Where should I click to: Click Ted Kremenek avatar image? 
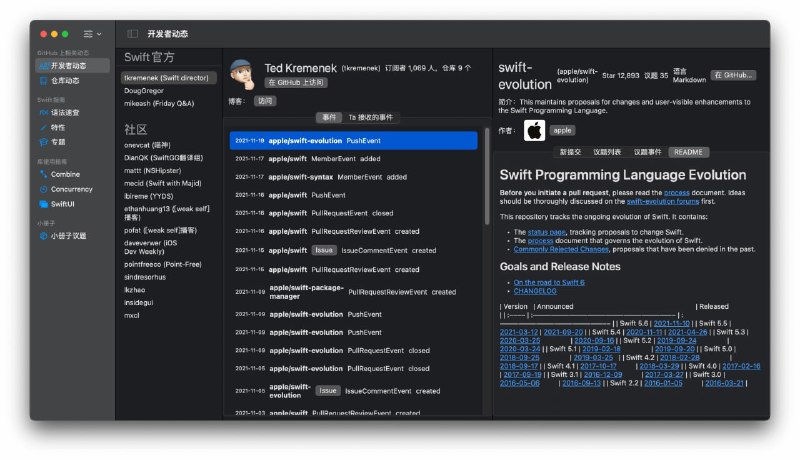click(242, 74)
